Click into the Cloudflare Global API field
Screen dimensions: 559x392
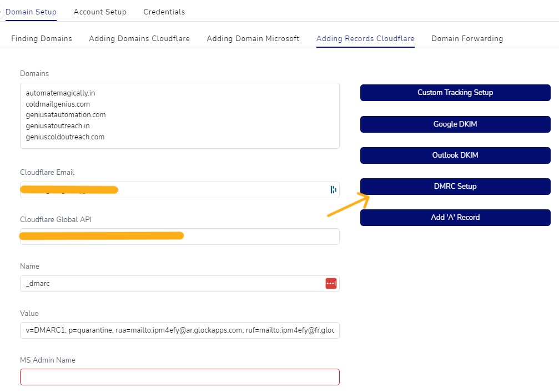(180, 237)
